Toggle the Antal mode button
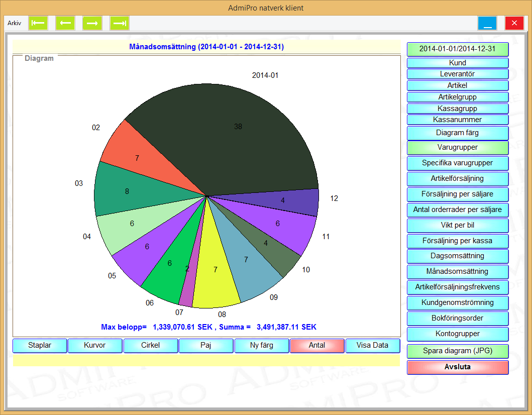The width and height of the screenshot is (532, 415). click(317, 346)
